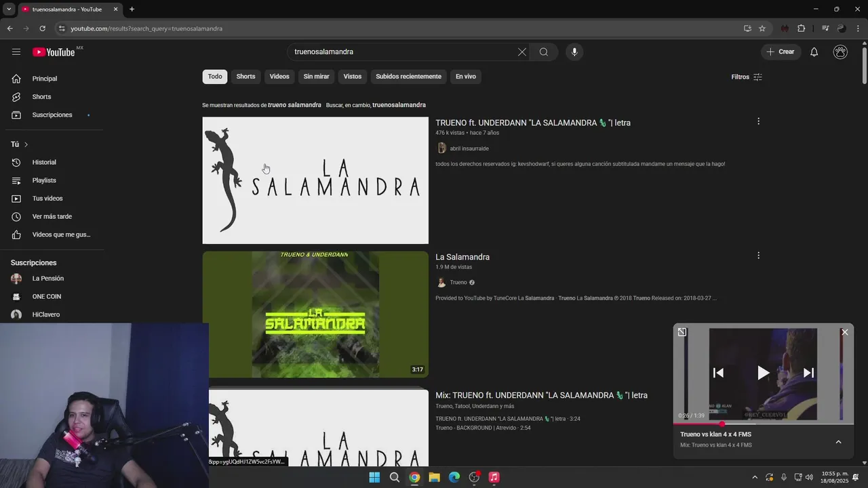Open options menu for letra video

pos(758,121)
